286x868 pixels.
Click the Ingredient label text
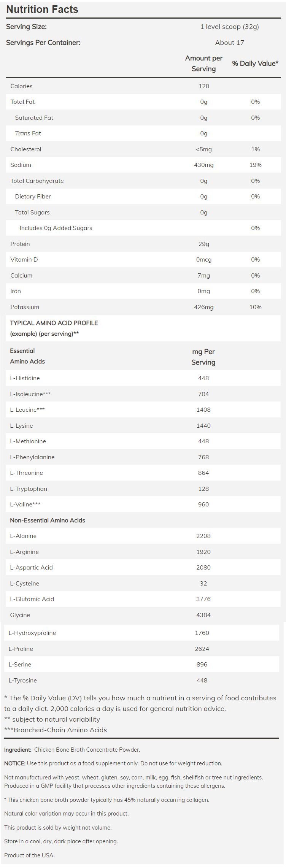17,750
